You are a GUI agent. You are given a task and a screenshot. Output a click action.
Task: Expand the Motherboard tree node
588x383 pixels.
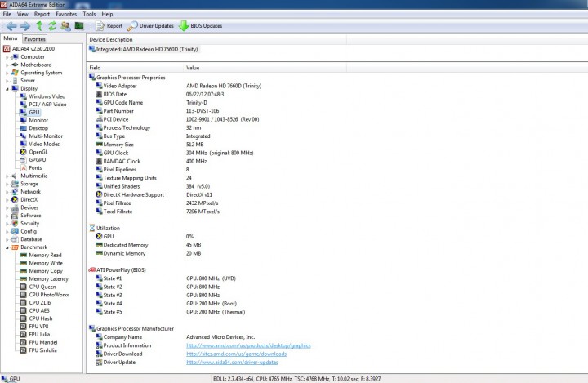pyautogui.click(x=7, y=65)
